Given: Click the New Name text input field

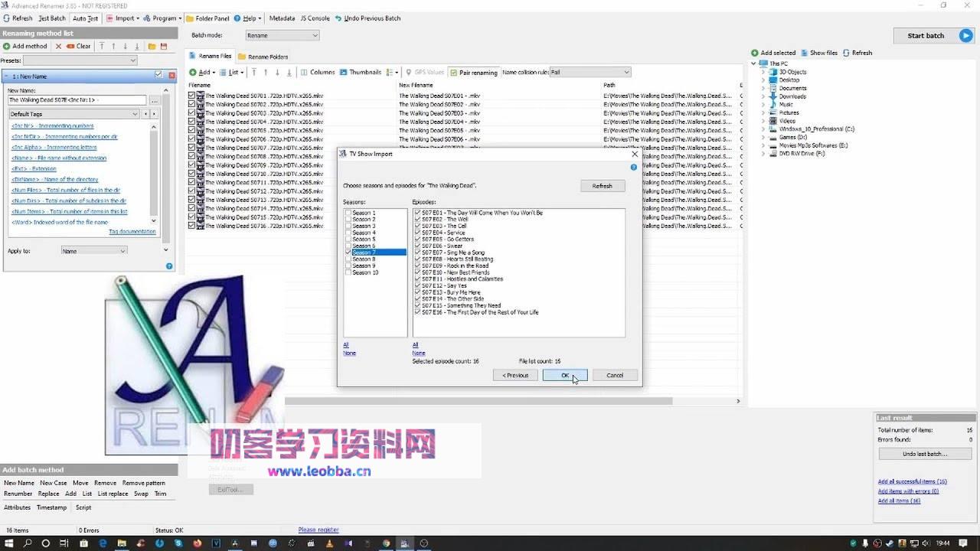Looking at the screenshot, I should tap(77, 100).
